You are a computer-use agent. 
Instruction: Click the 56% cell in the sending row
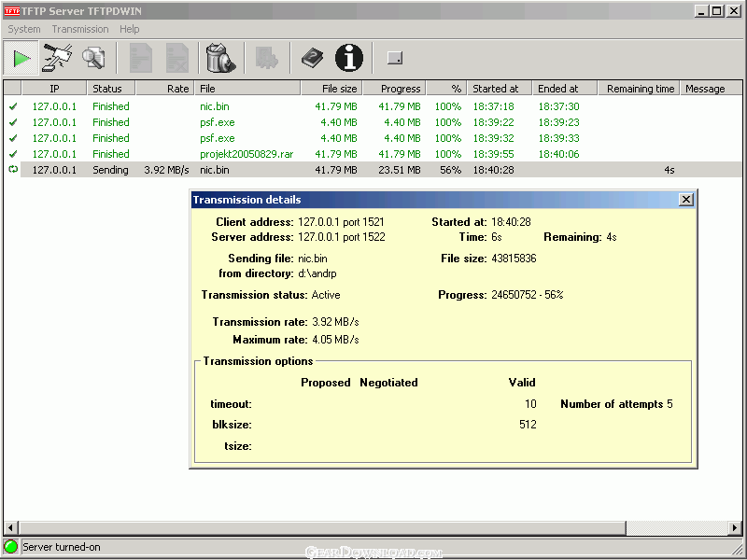click(450, 170)
